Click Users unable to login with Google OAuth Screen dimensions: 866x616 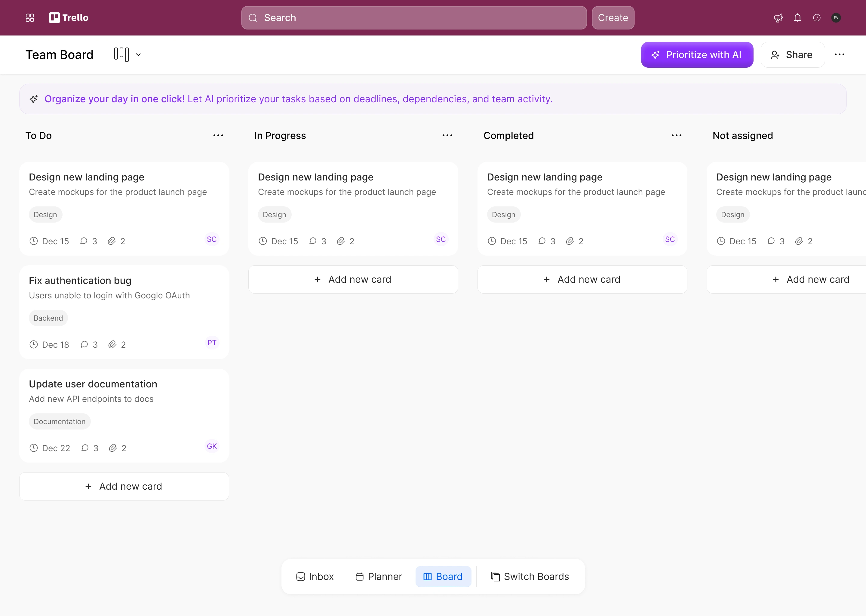tap(109, 295)
